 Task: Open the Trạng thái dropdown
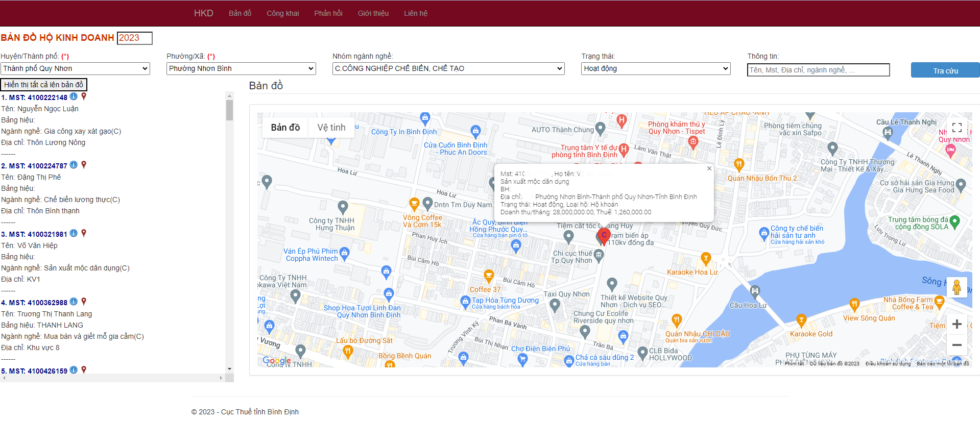point(656,68)
